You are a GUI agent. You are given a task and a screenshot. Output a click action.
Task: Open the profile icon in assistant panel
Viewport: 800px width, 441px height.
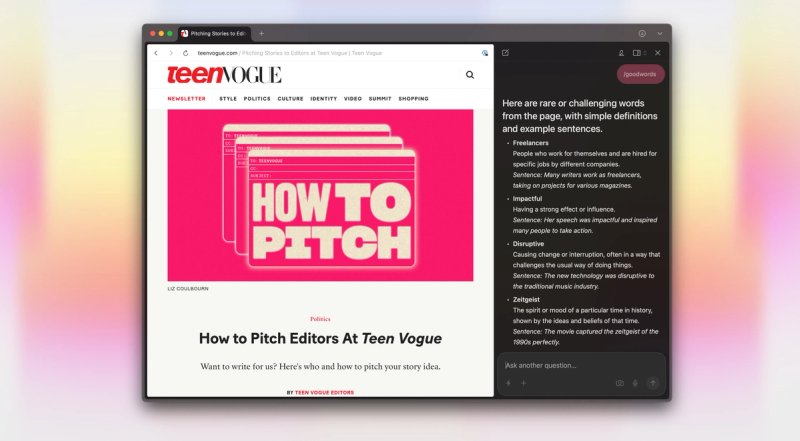click(621, 53)
